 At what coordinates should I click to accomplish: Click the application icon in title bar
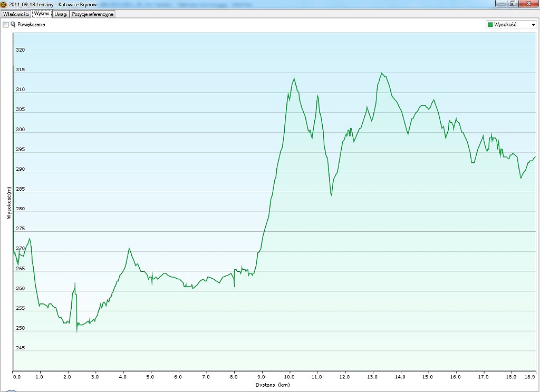(x=4, y=4)
